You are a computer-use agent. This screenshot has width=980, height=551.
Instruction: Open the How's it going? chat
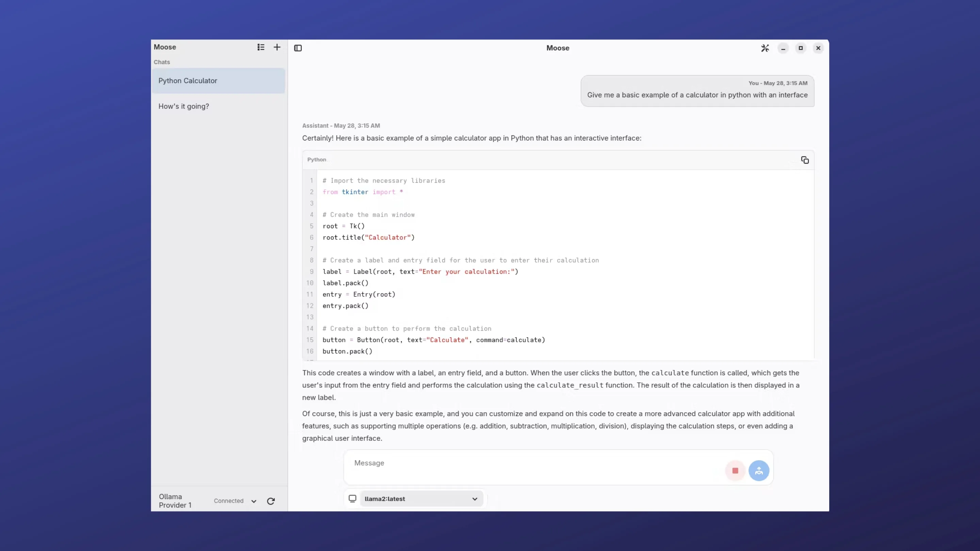point(218,106)
